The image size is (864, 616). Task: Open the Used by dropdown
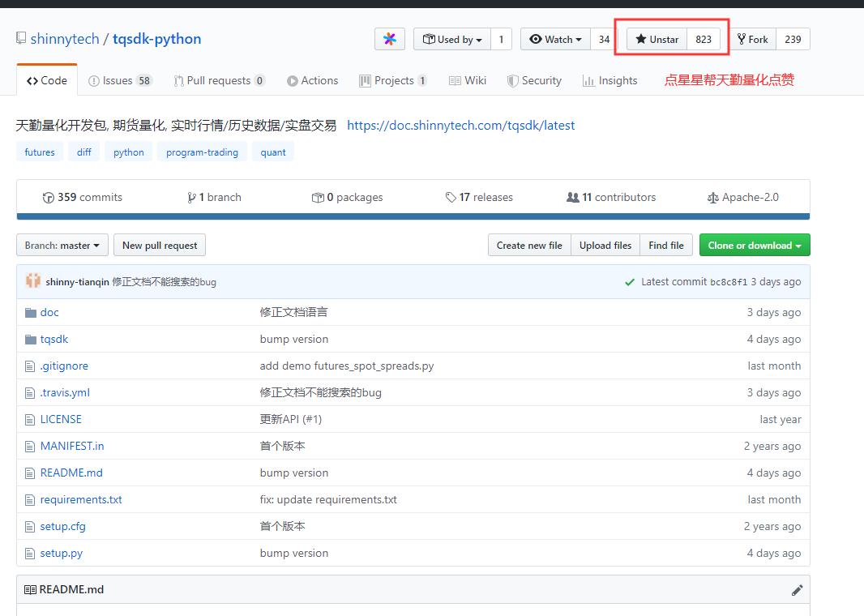pos(452,39)
